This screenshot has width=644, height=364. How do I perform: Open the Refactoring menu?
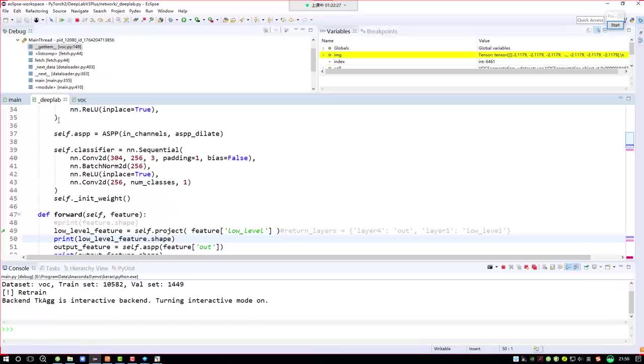(x=36, y=11)
